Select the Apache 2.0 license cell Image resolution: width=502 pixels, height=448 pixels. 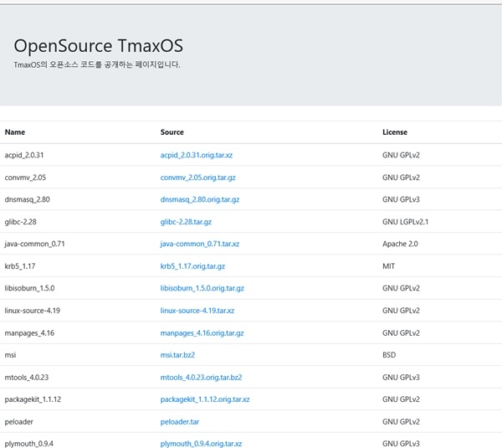[x=400, y=244]
